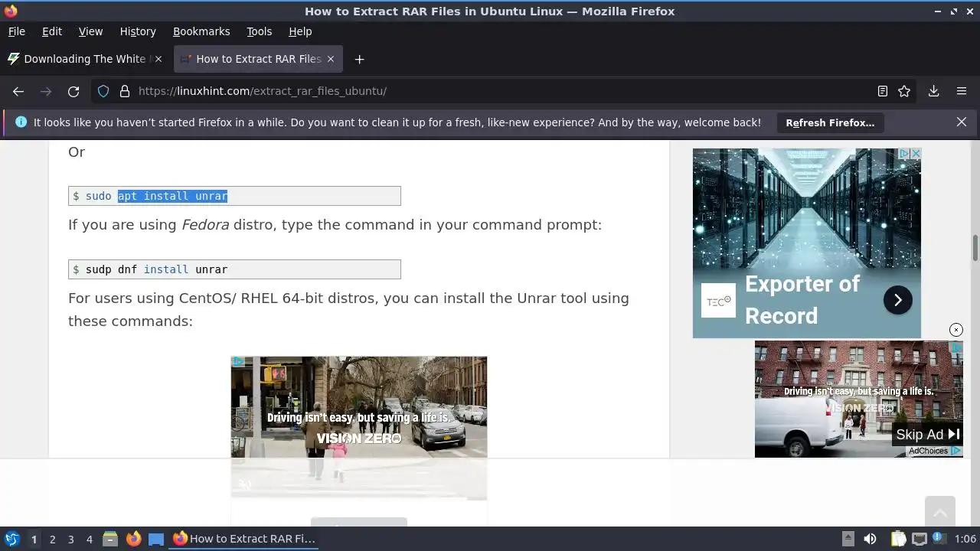Screen dimensions: 980x551
Task: Open the clipboard manager tray icon
Action: 898,539
